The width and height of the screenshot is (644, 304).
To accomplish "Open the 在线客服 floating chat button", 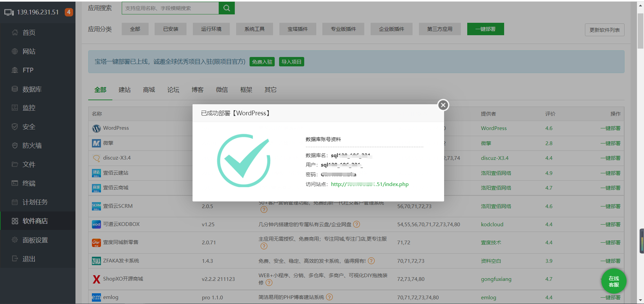I will (614, 282).
